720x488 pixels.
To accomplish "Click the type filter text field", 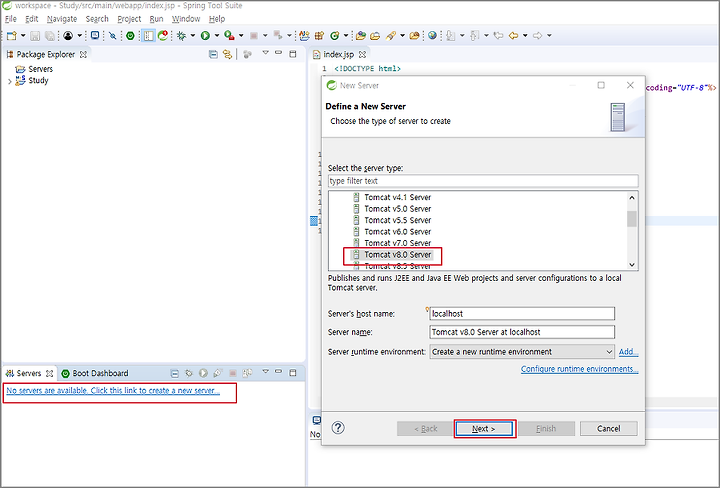I will click(x=483, y=181).
